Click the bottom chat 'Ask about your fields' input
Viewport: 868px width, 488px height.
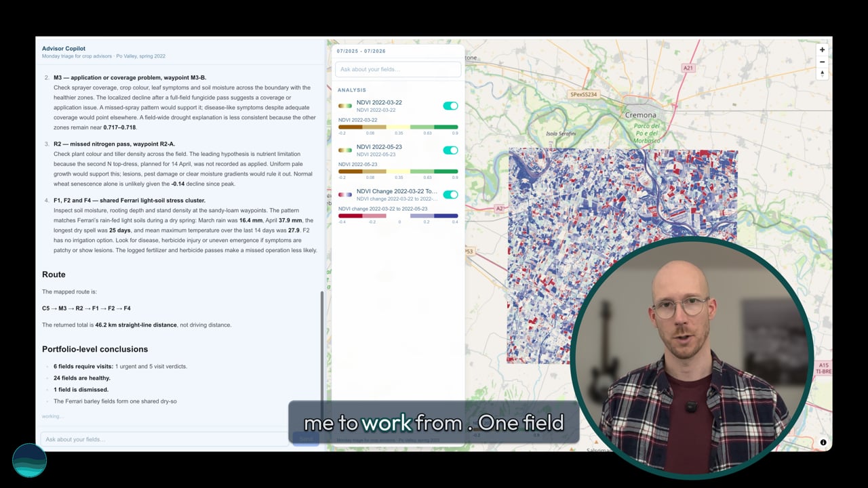click(166, 439)
